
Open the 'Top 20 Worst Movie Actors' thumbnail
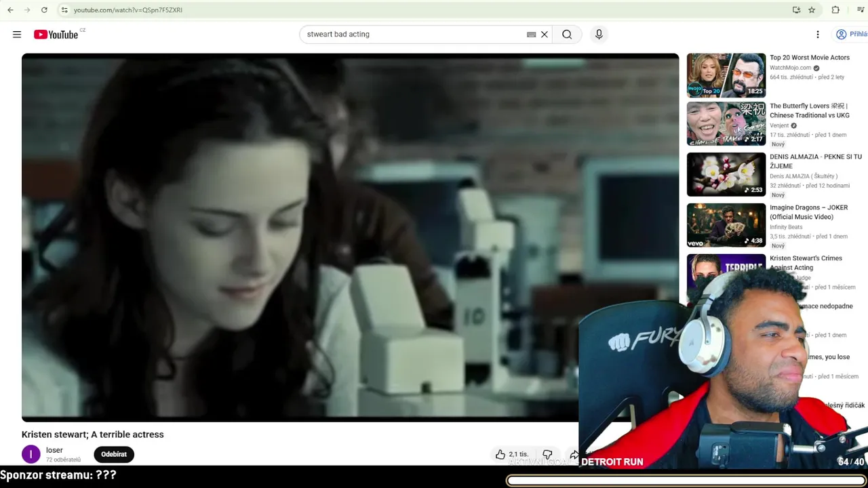click(726, 75)
